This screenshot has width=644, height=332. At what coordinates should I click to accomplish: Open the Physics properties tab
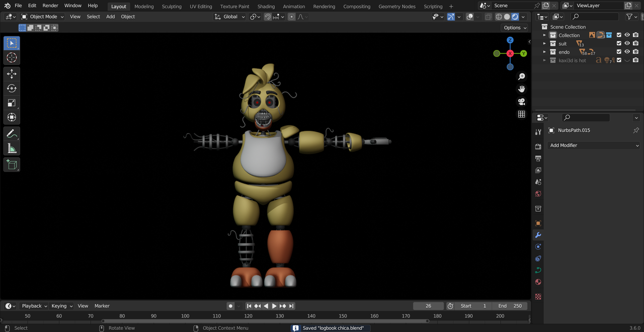pos(538,246)
